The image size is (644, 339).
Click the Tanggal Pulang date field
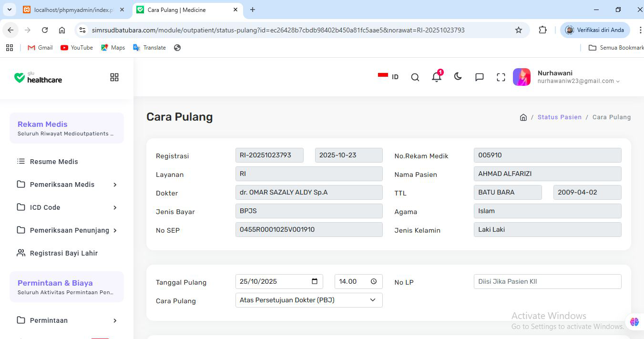[x=279, y=281]
